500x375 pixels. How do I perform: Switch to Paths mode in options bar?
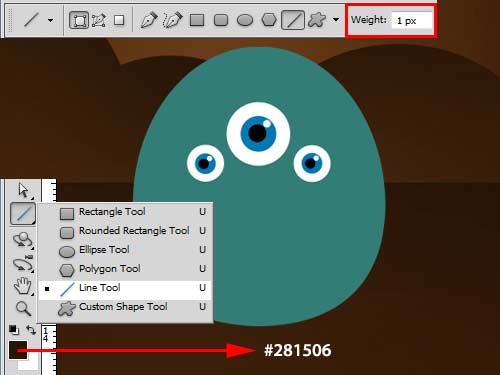coord(99,20)
